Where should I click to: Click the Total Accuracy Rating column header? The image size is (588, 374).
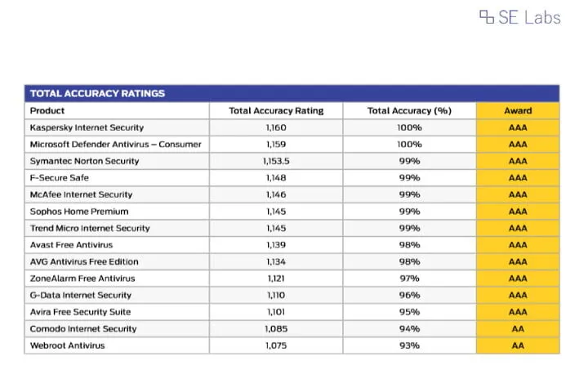coord(276,111)
